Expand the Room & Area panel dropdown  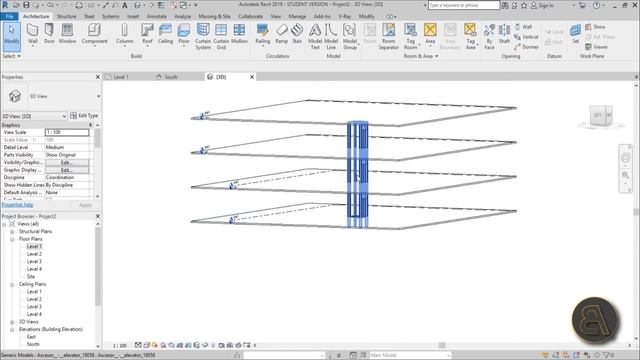click(x=421, y=56)
